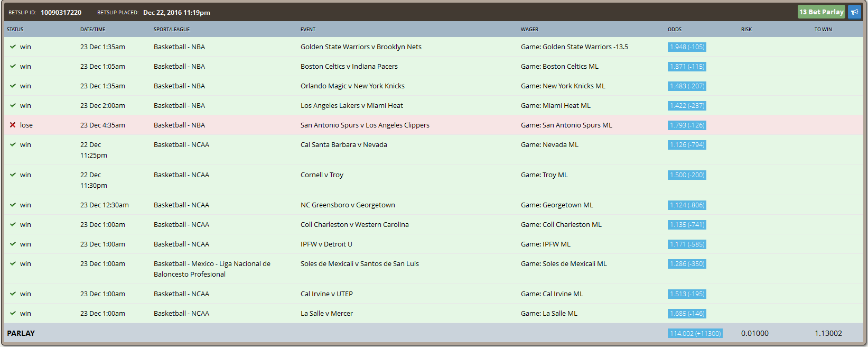Click the odds badge 1.871 (-115)
The image size is (868, 347).
pyautogui.click(x=687, y=67)
